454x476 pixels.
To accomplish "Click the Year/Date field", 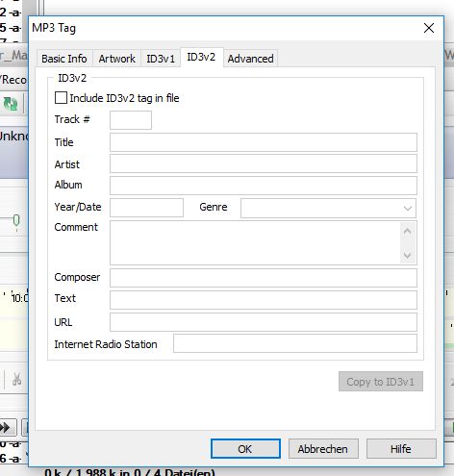I will point(146,208).
